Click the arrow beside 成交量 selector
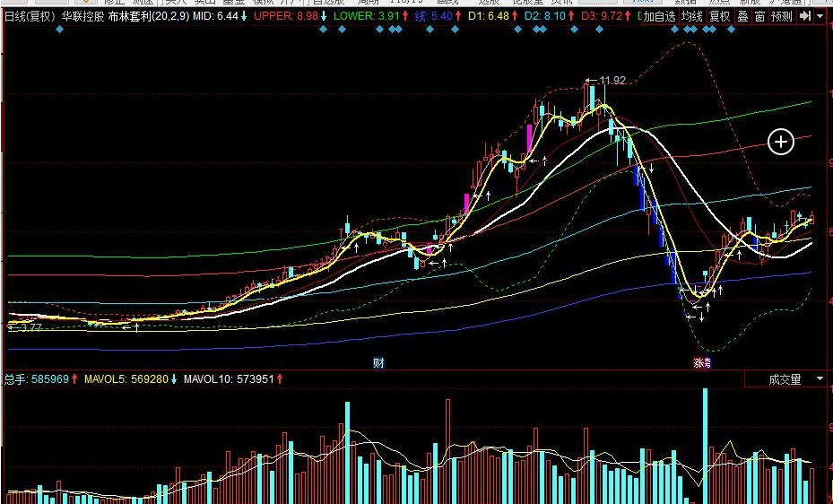This screenshot has width=833, height=504. 820,379
